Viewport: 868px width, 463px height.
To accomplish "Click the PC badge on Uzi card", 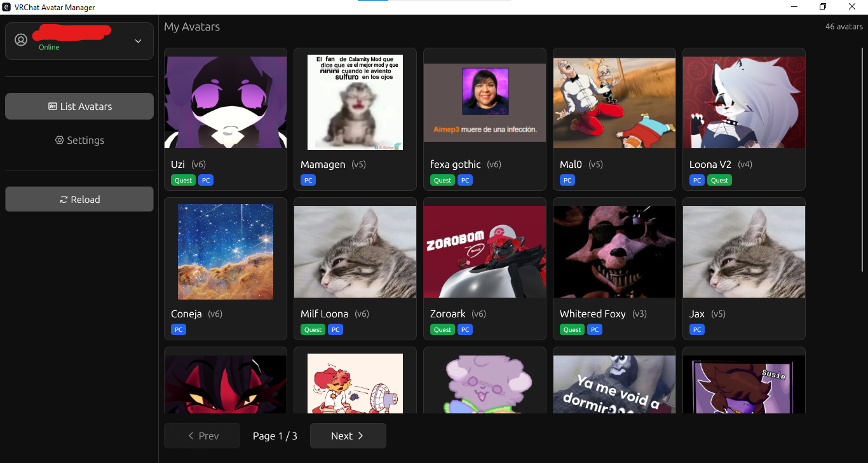I will pos(206,180).
